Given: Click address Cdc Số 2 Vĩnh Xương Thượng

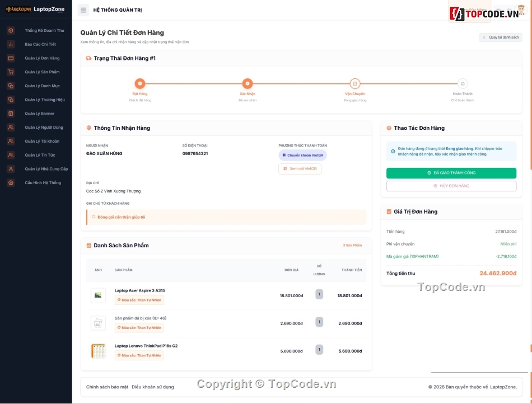Looking at the screenshot, I should 113,191.
